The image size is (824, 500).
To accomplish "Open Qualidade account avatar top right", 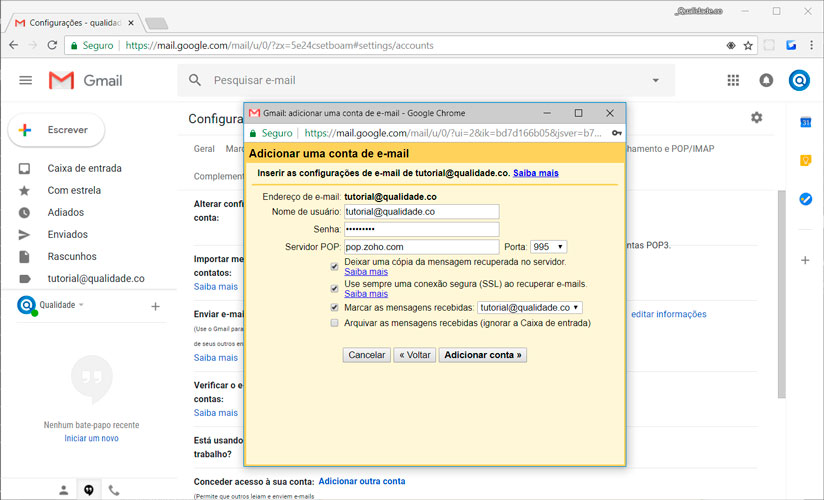I will tap(799, 80).
